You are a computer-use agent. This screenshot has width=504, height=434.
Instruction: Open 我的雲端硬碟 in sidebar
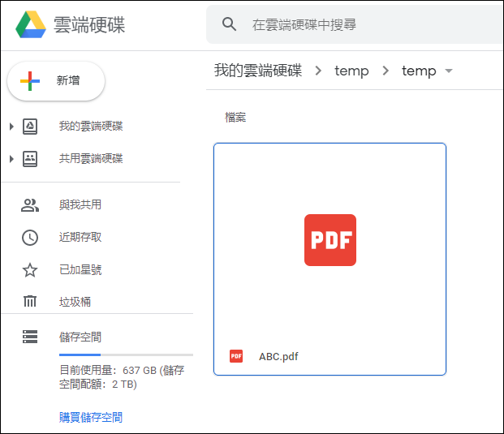(91, 127)
